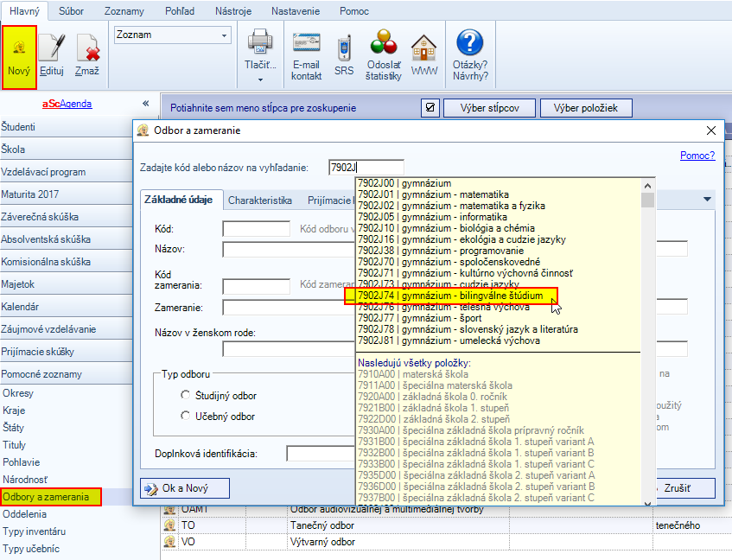Image resolution: width=732 pixels, height=560 pixels.
Task: Click the SRS phone icon
Action: pyautogui.click(x=344, y=55)
